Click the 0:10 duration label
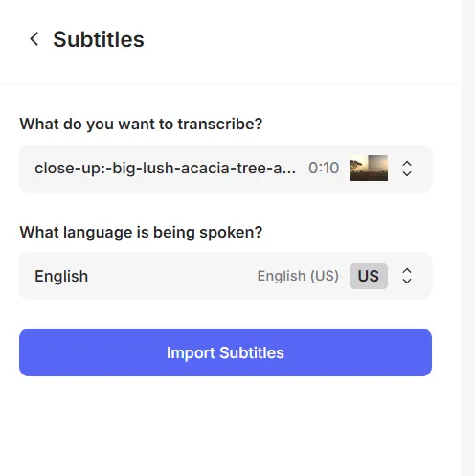475x476 pixels. coord(324,168)
